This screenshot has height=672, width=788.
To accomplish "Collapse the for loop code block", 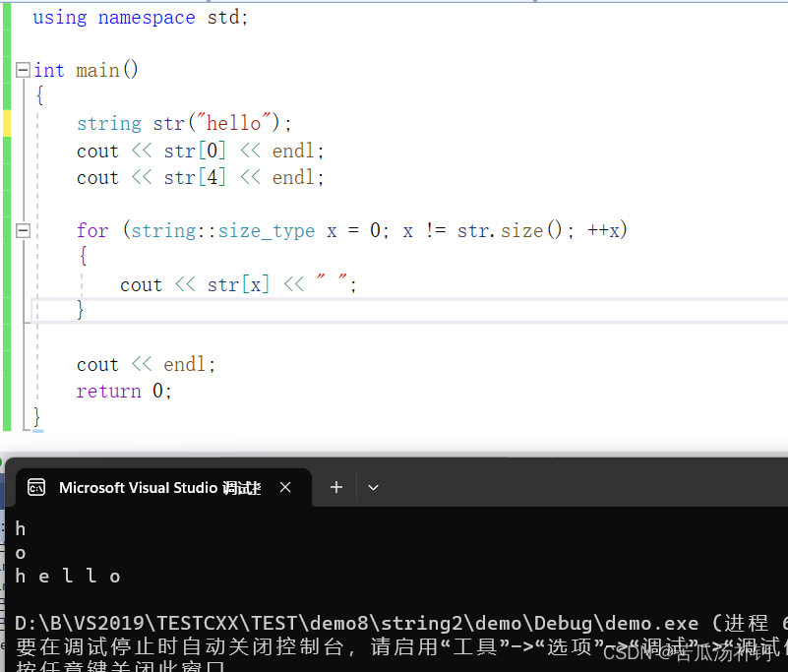I will tap(22, 230).
